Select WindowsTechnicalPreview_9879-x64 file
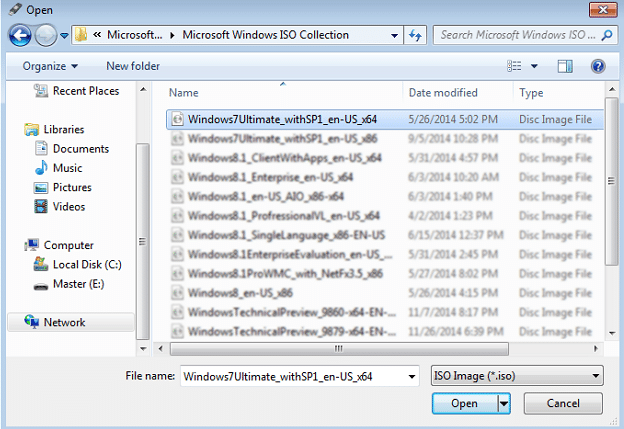This screenshot has width=624, height=429. 384,332
